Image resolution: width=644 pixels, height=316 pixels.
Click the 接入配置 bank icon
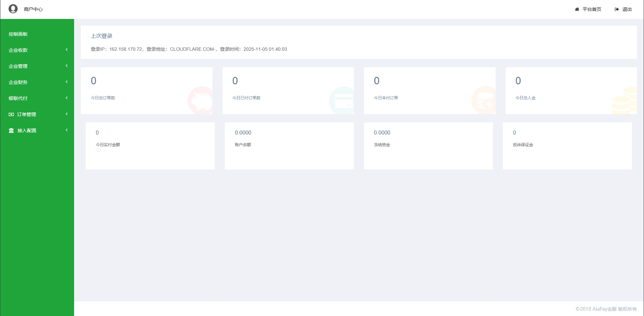(x=11, y=131)
